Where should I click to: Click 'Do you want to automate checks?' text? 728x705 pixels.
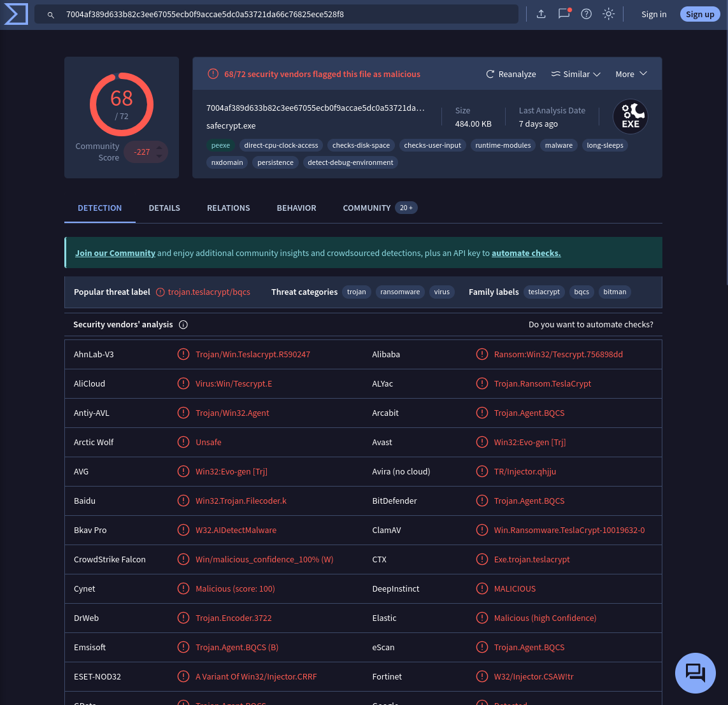590,324
